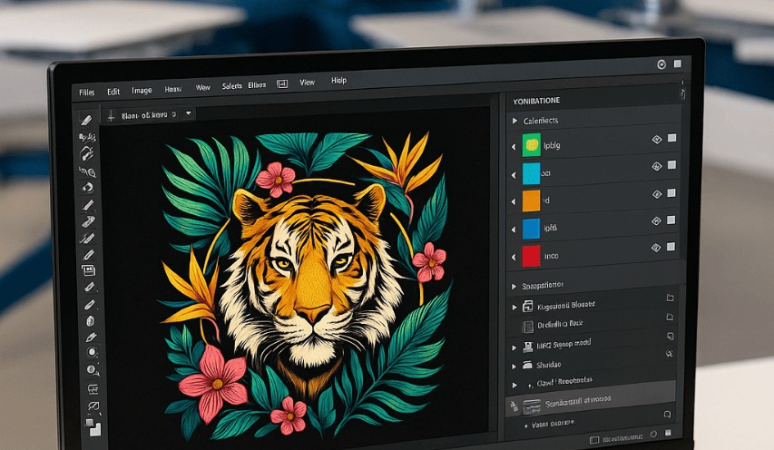Viewport: 774px width, 450px height.
Task: Select the pen nib tool
Action: [x=91, y=338]
